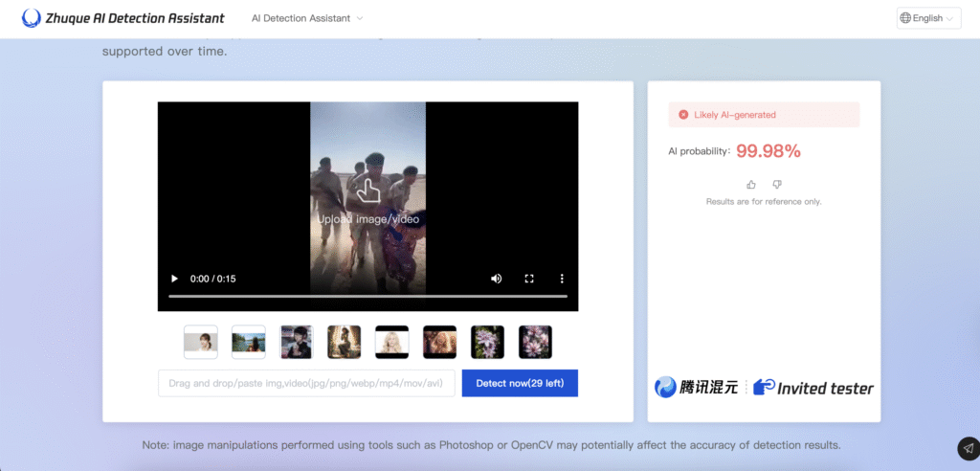This screenshot has width=980, height=471.
Task: Play the uploaded video
Action: (174, 279)
